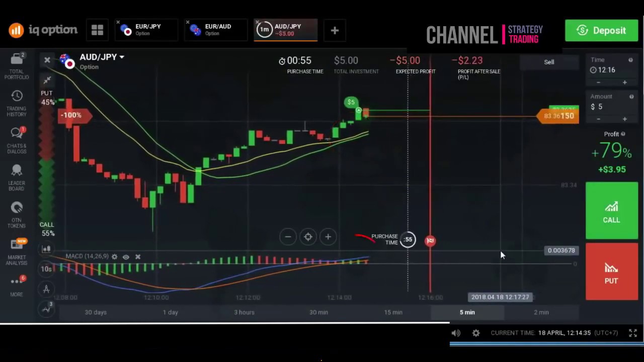Screen dimensions: 644x362
Task: Open the More menu in sidebar
Action: click(17, 286)
